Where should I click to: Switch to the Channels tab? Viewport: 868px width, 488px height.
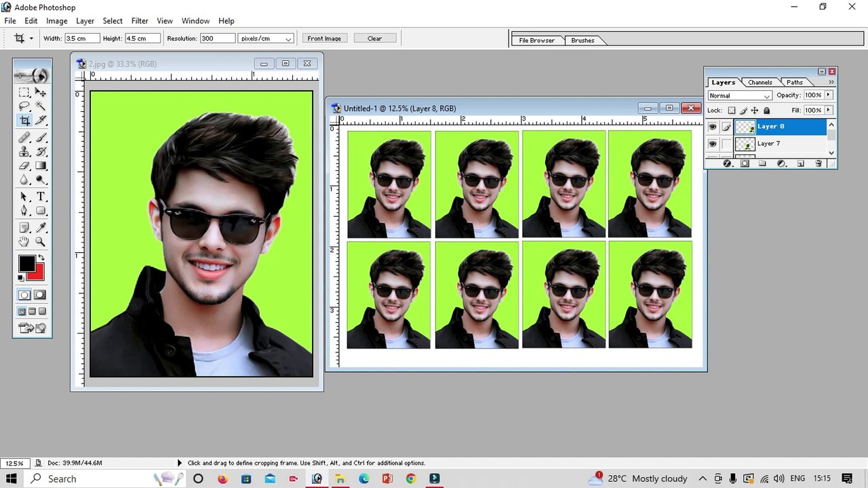coord(759,83)
